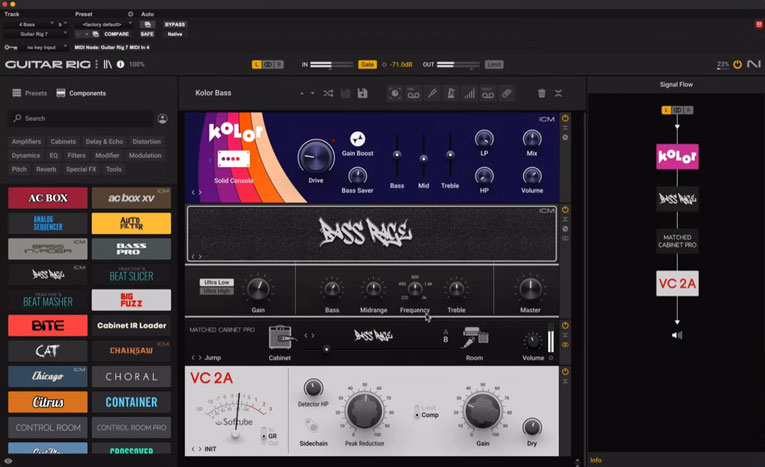Image resolution: width=765 pixels, height=467 pixels.
Task: Cycle Kolor Solid Console preset arrows
Action: pyautogui.click(x=196, y=192)
